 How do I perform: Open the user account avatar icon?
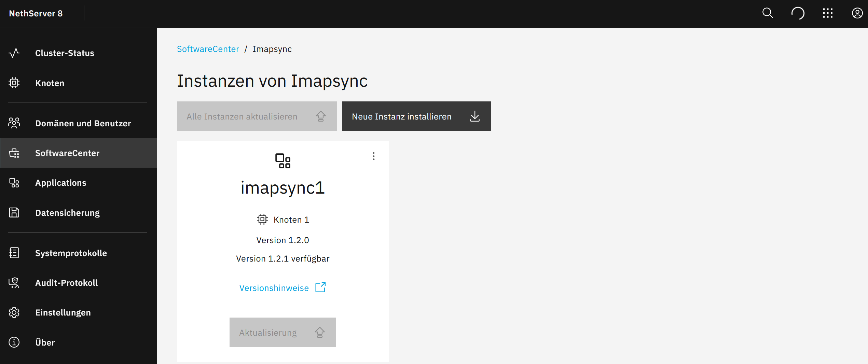(857, 13)
